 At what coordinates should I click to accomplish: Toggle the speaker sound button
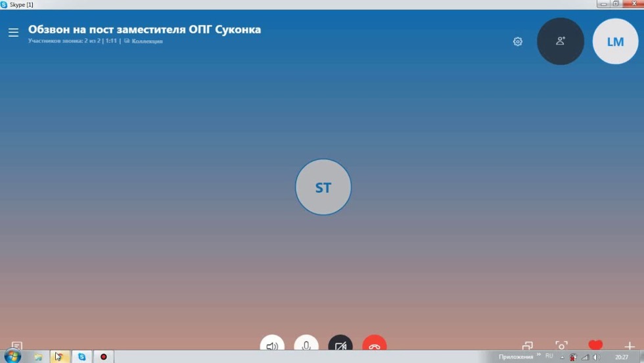point(272,344)
